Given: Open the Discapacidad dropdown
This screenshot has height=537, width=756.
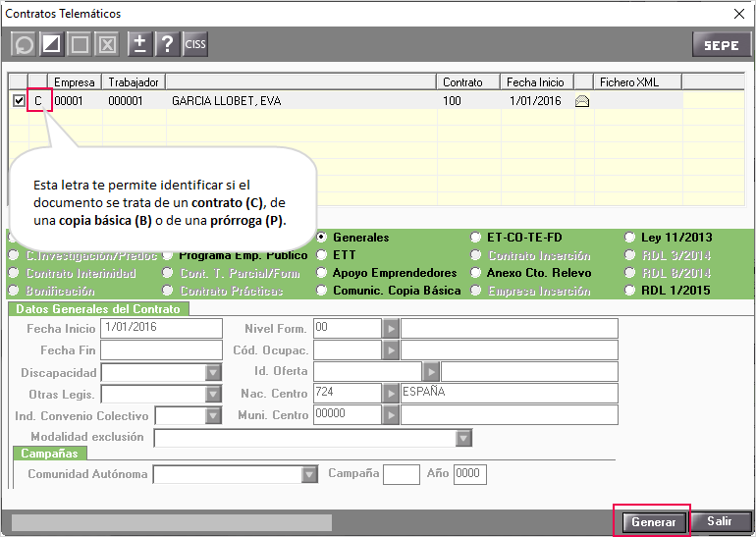Looking at the screenshot, I should coord(213,373).
